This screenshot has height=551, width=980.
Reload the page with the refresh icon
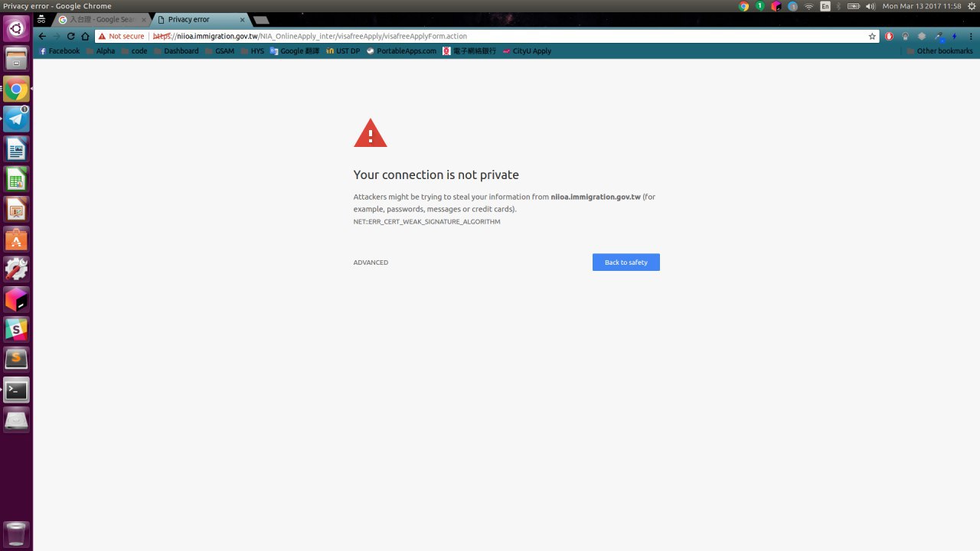pos(70,36)
